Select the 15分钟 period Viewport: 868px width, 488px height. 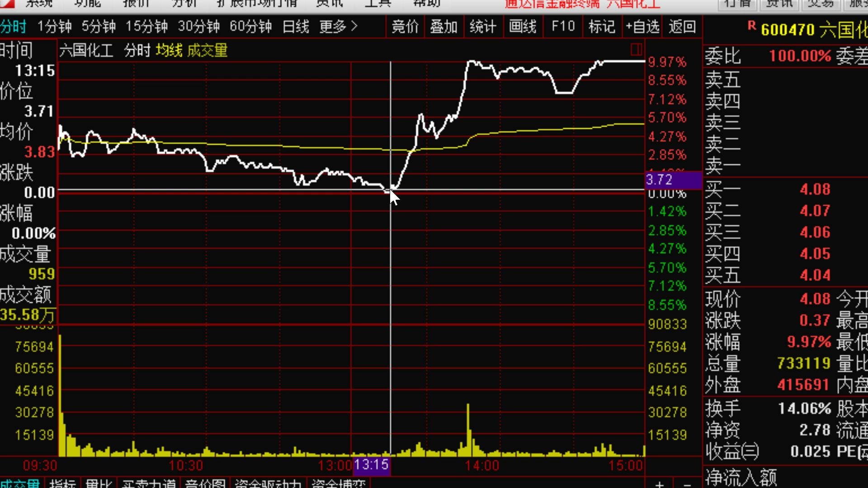[146, 27]
